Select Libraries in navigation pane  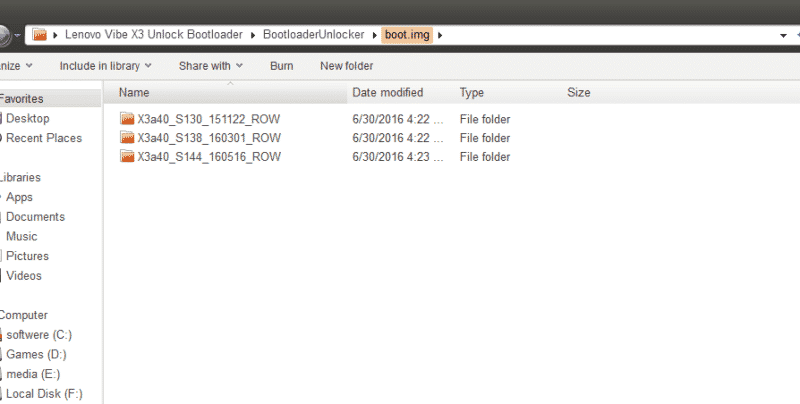click(x=20, y=177)
